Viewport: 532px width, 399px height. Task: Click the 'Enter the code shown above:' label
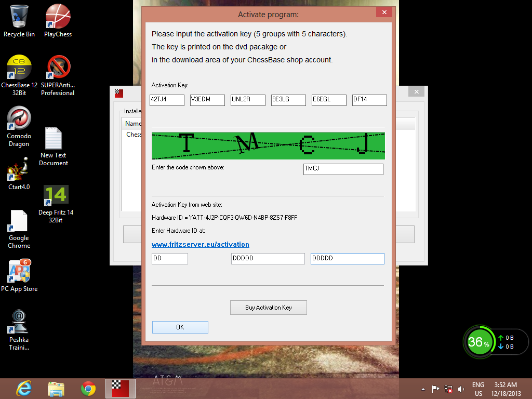pos(188,167)
